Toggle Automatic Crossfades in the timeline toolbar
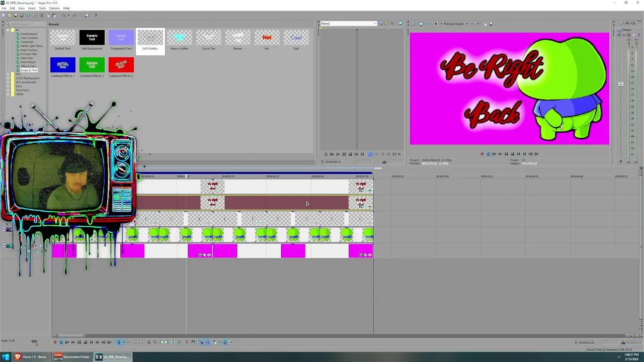The width and height of the screenshot is (644, 362). [207, 342]
